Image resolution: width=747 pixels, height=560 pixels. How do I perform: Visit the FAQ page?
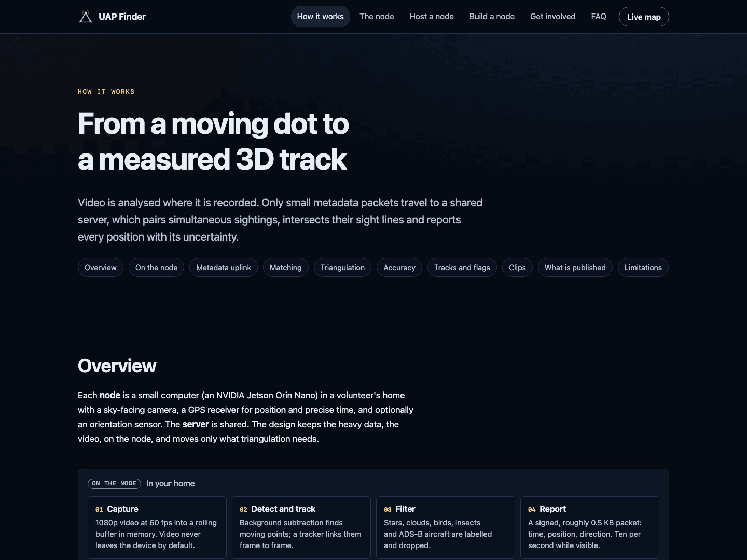599,17
